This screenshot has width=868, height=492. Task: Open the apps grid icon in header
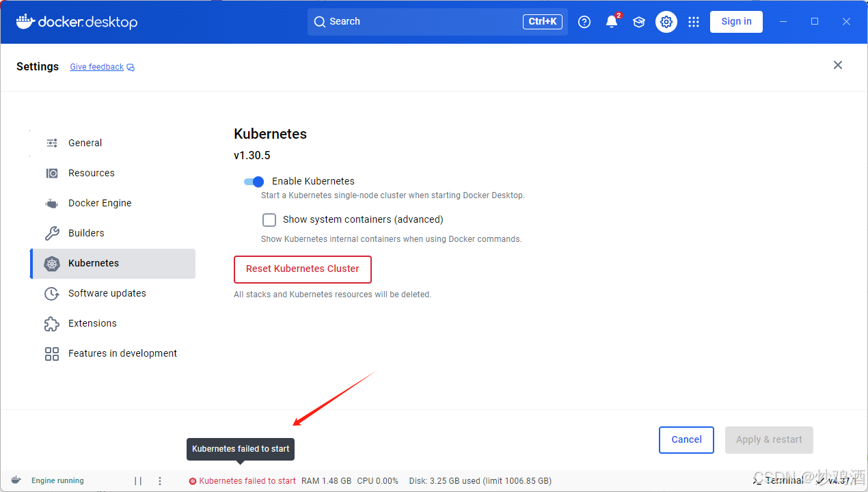(x=694, y=22)
